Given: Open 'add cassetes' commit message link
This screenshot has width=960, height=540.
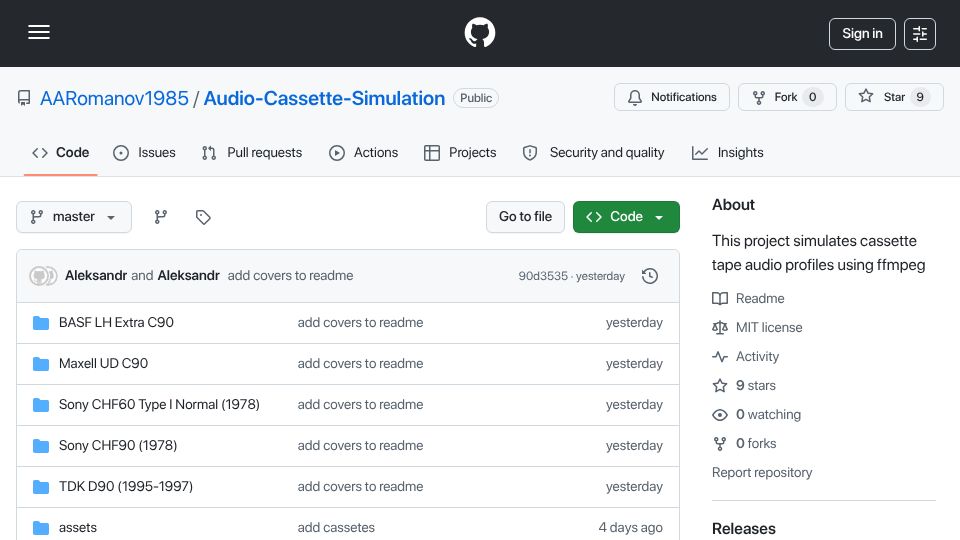Looking at the screenshot, I should click(336, 528).
